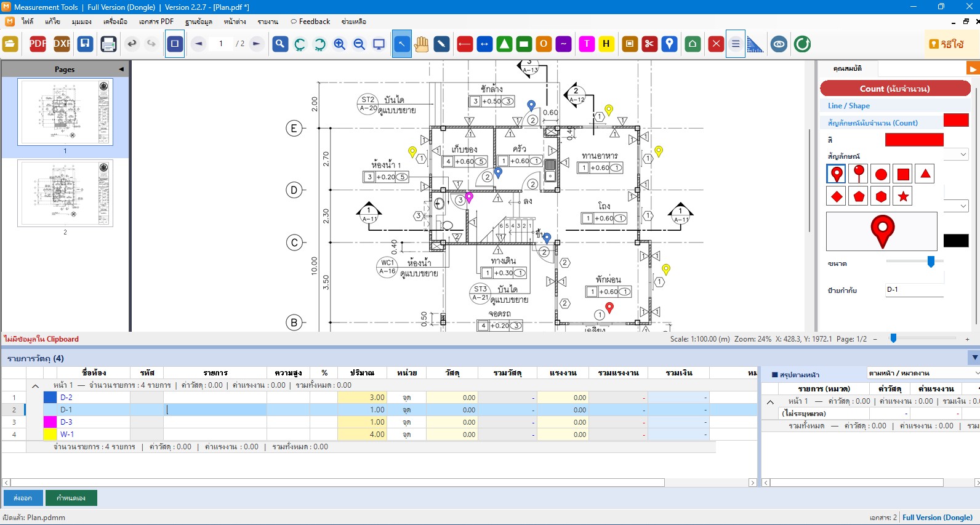Image resolution: width=980 pixels, height=525 pixels.
Task: Go to previous page with left arrow
Action: [x=199, y=44]
